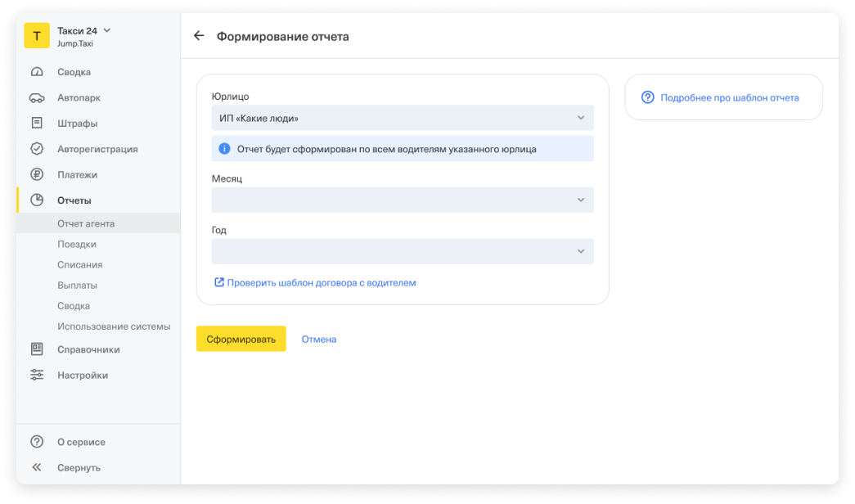Expand the Месяц dropdown

[402, 200]
